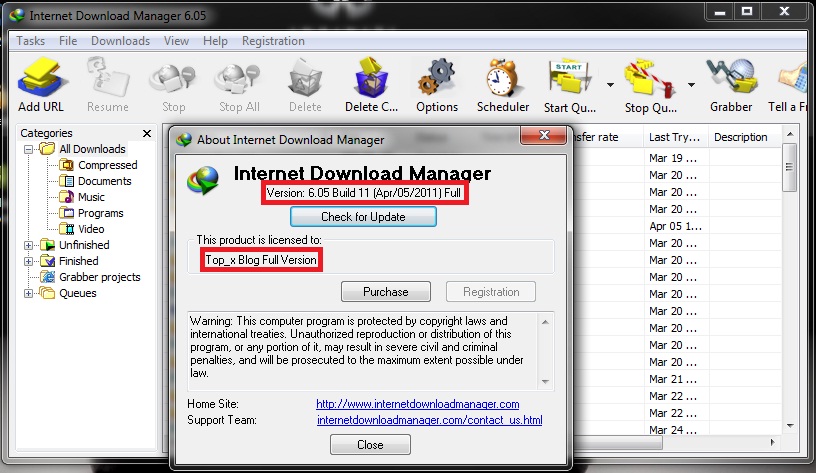Click the Top_x Blog Full Version license text
The width and height of the screenshot is (816, 473).
point(261,260)
